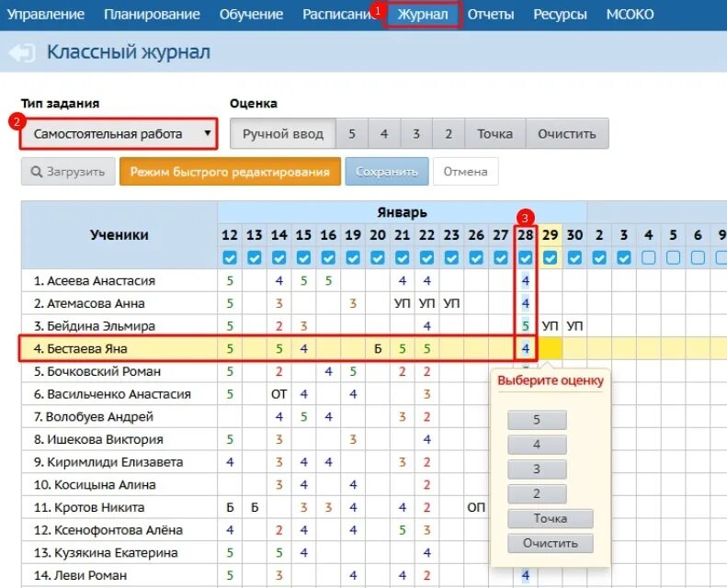Click the Ученики column header
Image resolution: width=727 pixels, height=588 pixels.
click(119, 235)
